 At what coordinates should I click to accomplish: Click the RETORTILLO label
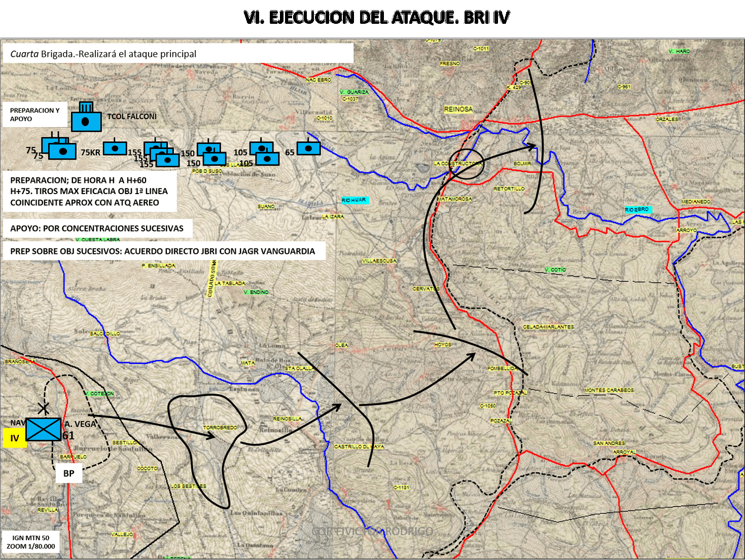click(x=509, y=189)
